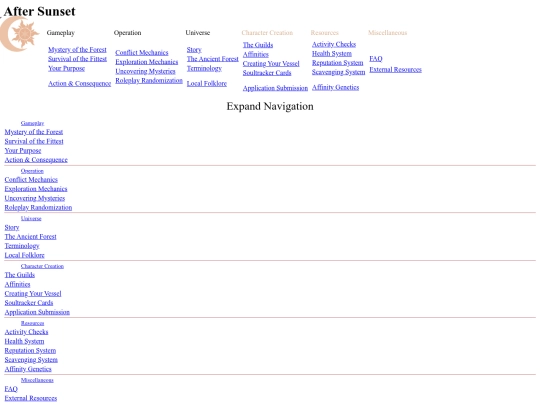
Task: Open Uncovering Mysteries in the top menu
Action: [145, 71]
